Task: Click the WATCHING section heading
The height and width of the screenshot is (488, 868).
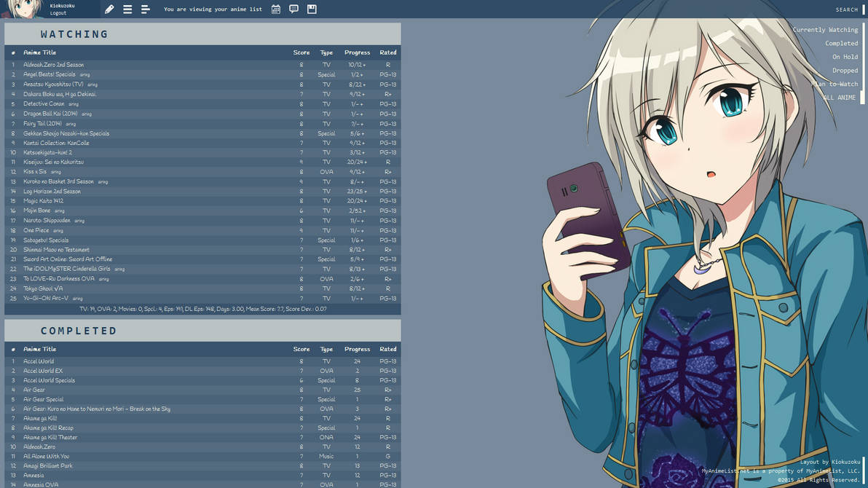Action: (x=74, y=34)
